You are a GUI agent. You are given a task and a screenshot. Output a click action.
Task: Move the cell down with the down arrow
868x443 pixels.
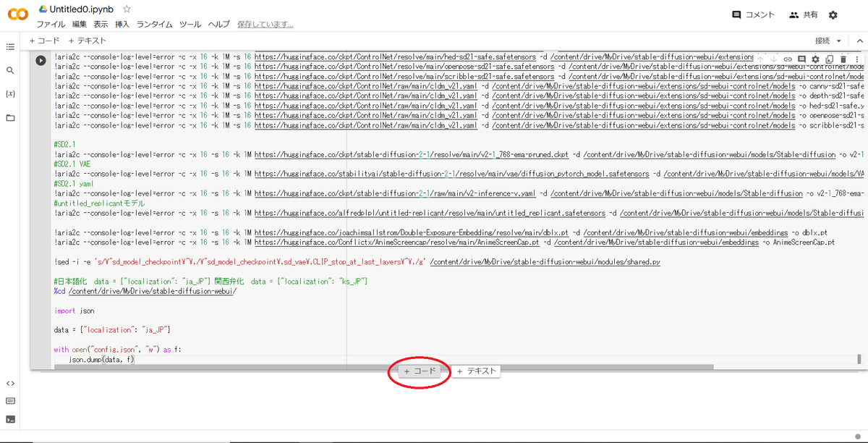tap(775, 59)
